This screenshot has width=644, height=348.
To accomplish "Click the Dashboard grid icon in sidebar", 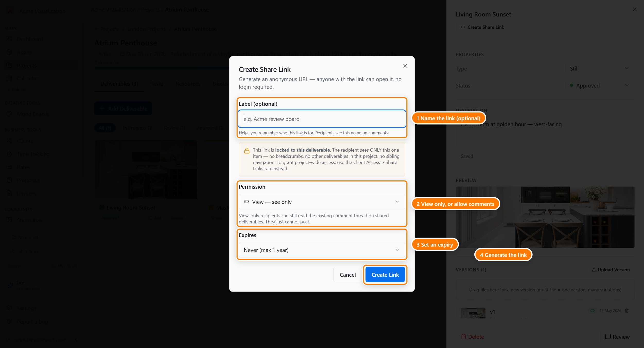I will pos(9,39).
